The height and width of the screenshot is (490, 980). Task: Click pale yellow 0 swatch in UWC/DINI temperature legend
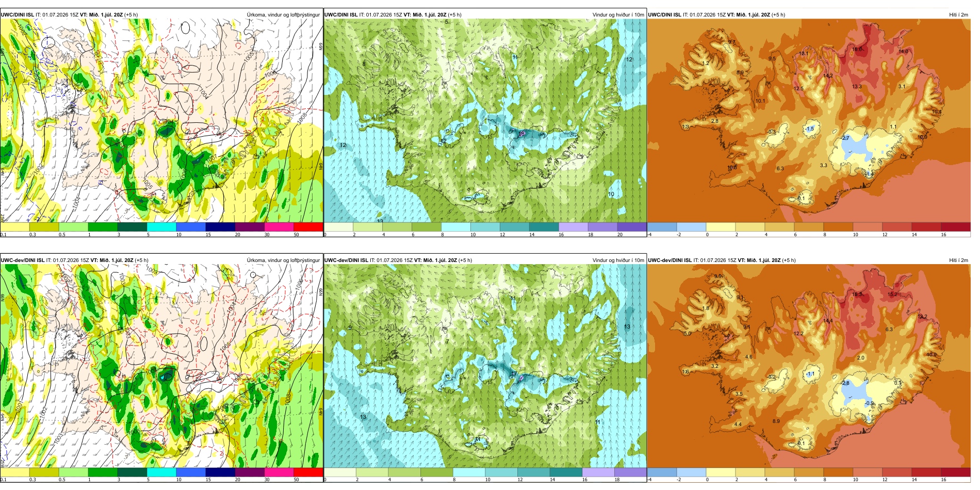(721, 227)
